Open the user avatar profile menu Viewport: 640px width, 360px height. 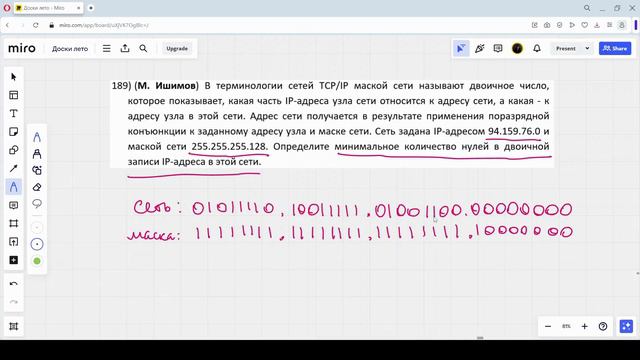(517, 49)
